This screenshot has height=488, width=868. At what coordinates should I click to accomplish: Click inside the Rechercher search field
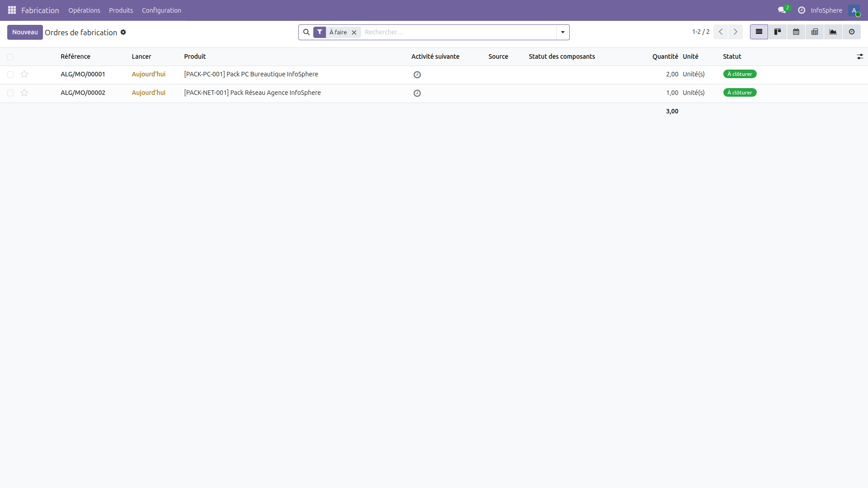point(452,32)
